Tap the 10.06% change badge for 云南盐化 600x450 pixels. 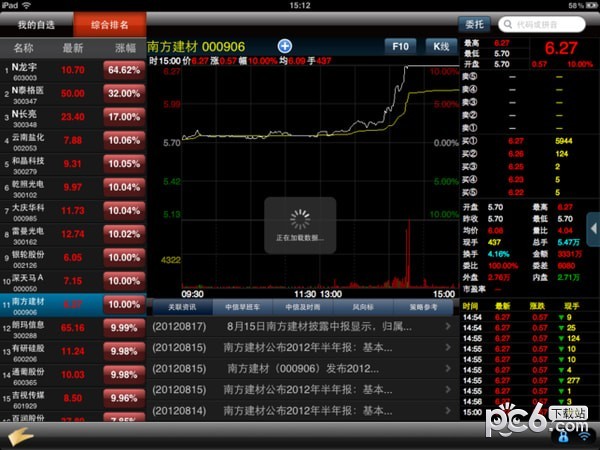[124, 140]
